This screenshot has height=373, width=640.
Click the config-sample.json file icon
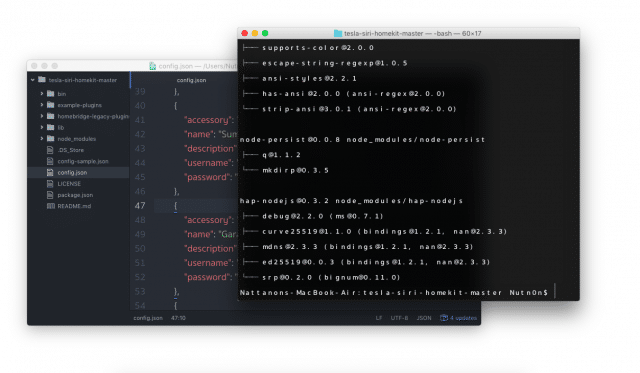[50, 161]
